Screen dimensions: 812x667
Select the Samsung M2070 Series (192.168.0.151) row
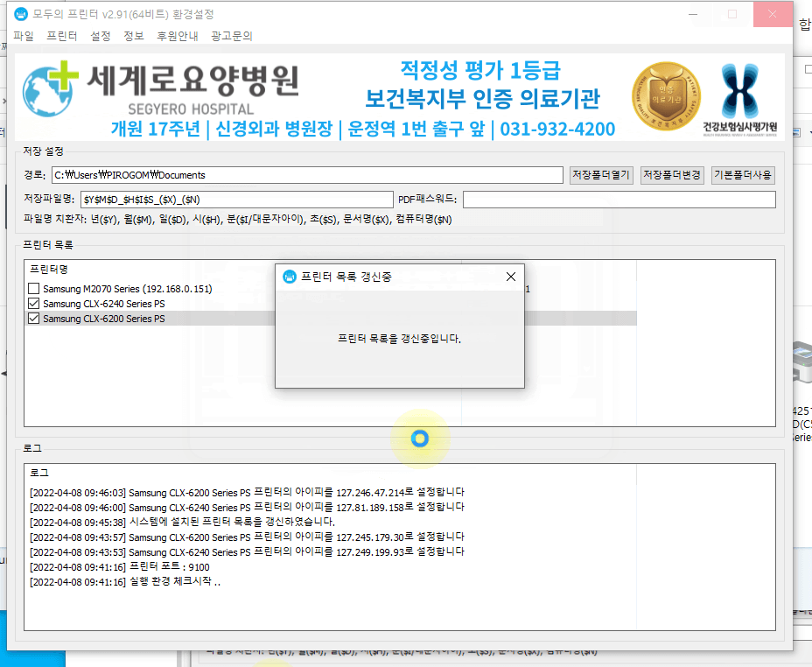[128, 289]
